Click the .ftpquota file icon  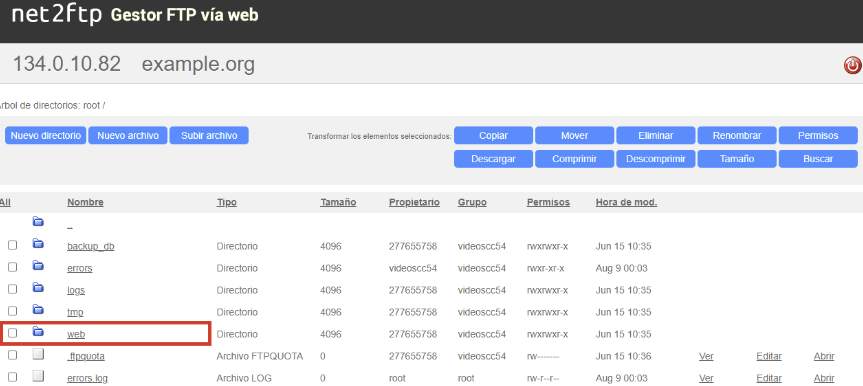pyautogui.click(x=38, y=354)
